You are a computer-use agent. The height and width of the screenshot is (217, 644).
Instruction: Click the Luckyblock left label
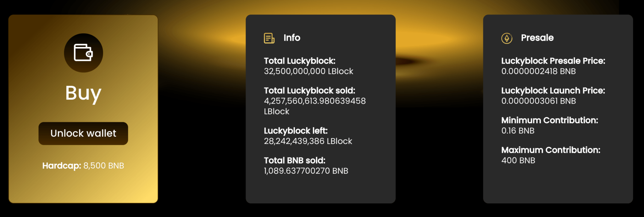click(x=296, y=131)
